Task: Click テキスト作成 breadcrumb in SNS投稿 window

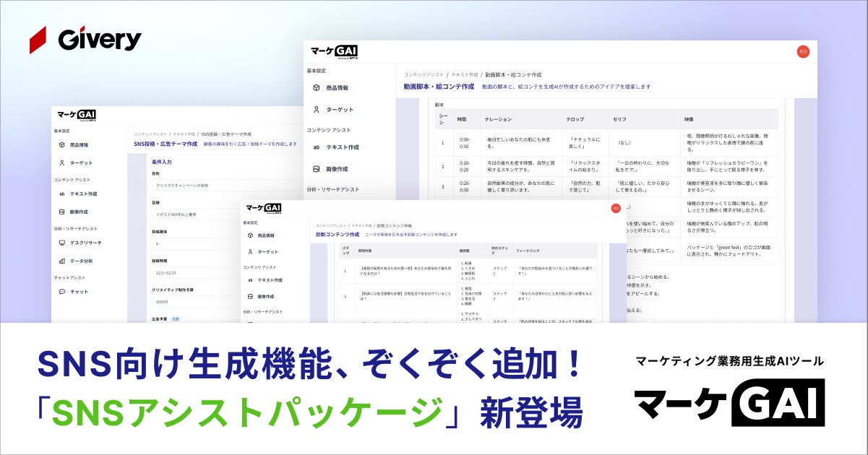Action: point(184,134)
